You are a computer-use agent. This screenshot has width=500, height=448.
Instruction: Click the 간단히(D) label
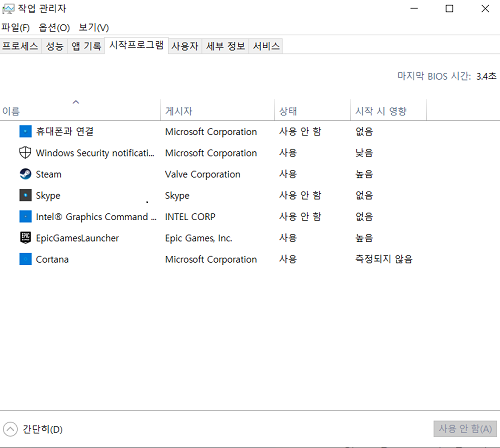[x=42, y=429]
